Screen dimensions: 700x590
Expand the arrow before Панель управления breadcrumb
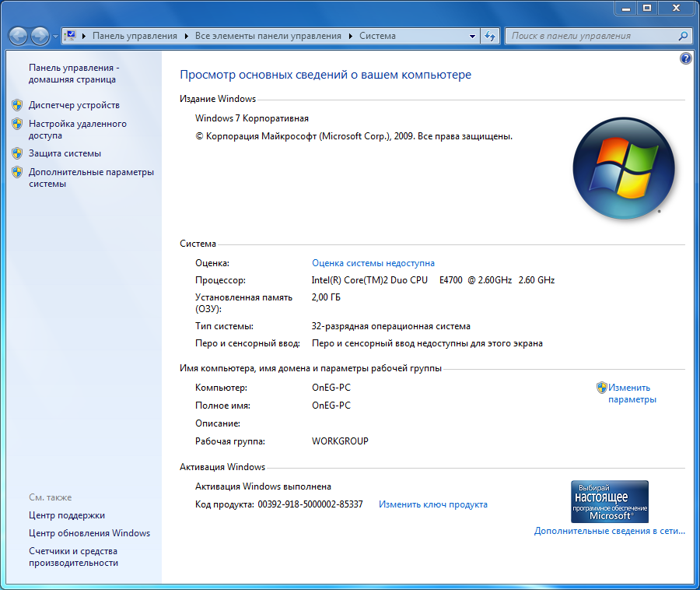pyautogui.click(x=83, y=36)
